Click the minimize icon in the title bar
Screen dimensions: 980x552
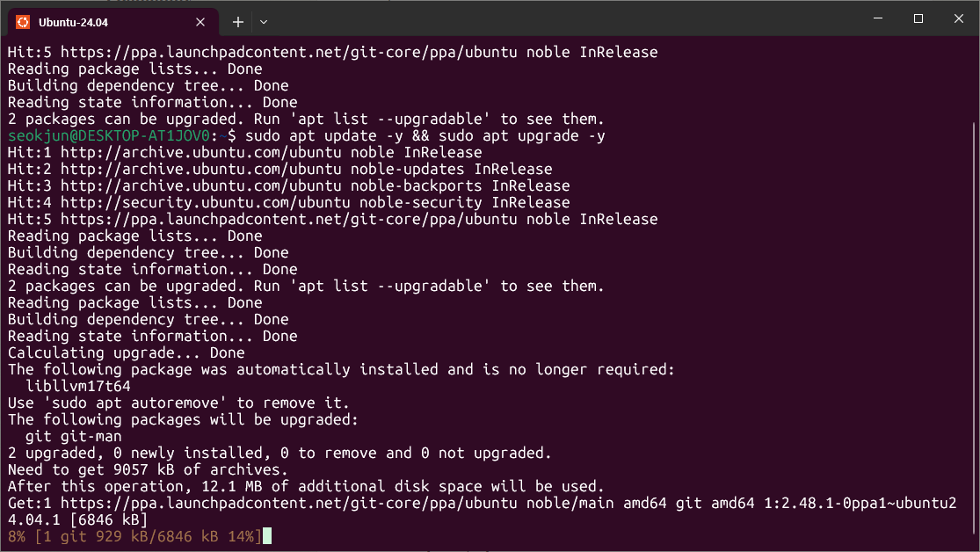tap(878, 18)
